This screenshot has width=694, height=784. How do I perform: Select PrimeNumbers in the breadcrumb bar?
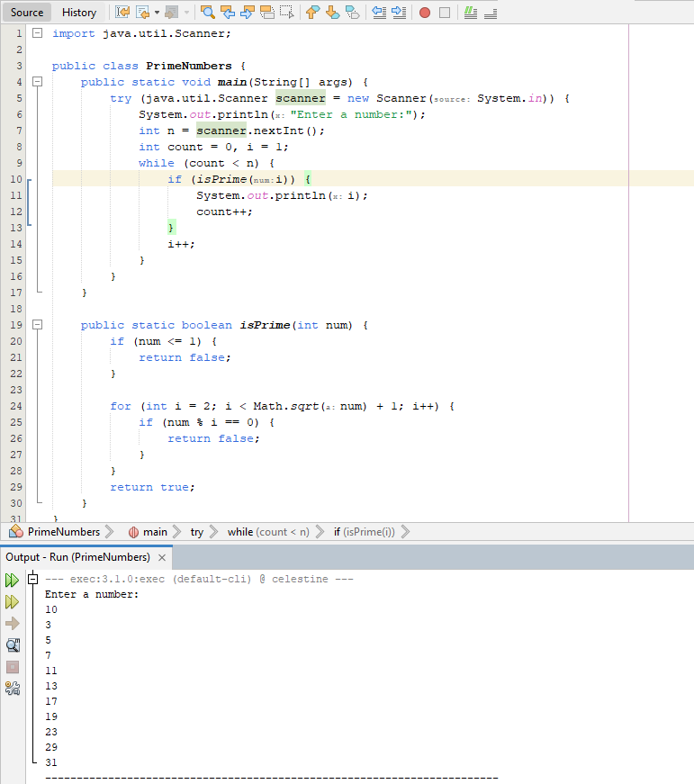pos(64,531)
